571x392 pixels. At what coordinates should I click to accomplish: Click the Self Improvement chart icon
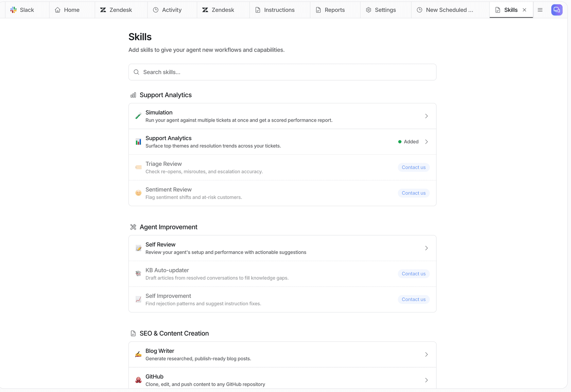pos(138,300)
